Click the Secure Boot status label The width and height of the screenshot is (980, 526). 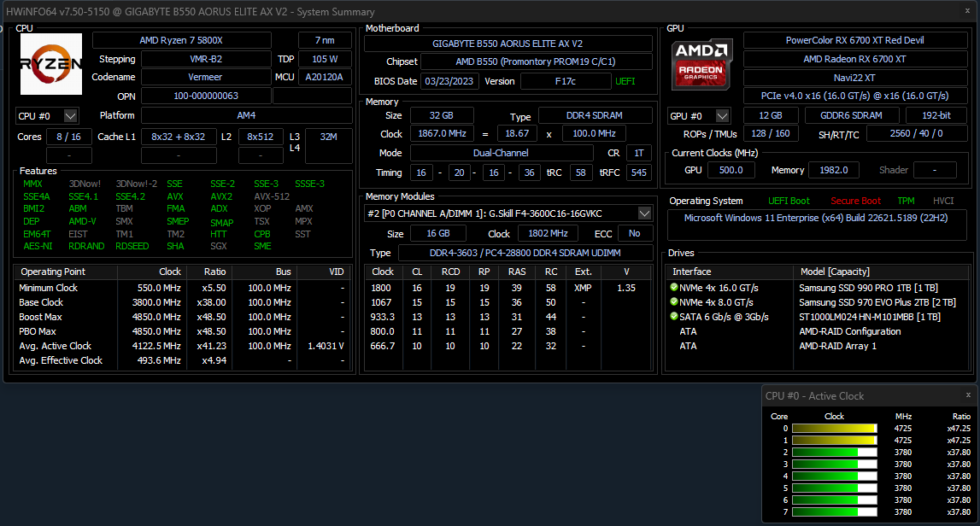pos(855,202)
